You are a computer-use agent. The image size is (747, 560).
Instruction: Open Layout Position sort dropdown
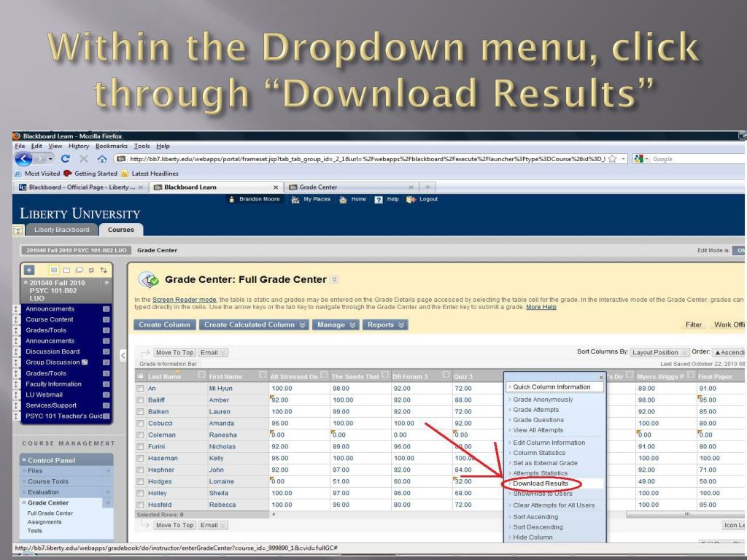tap(659, 352)
